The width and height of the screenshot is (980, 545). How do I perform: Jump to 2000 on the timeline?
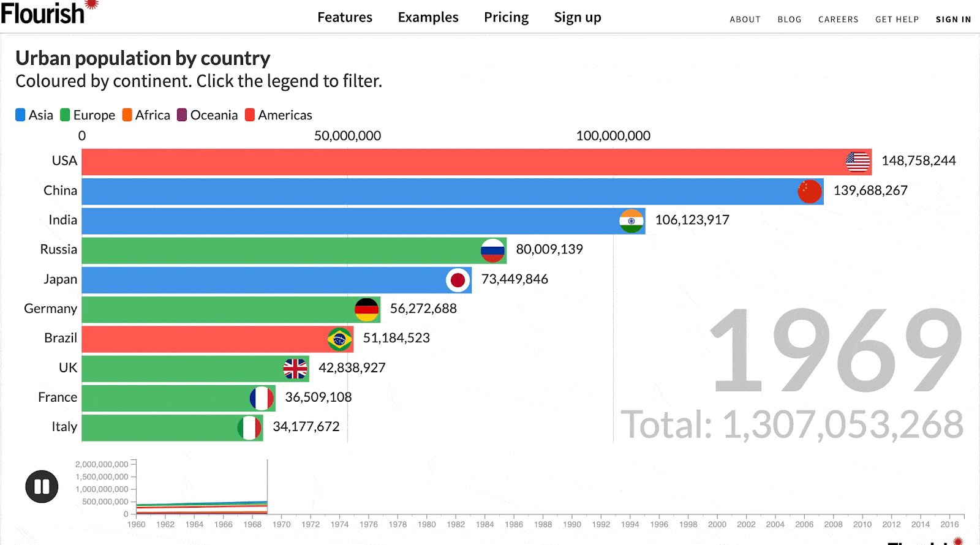[717, 524]
